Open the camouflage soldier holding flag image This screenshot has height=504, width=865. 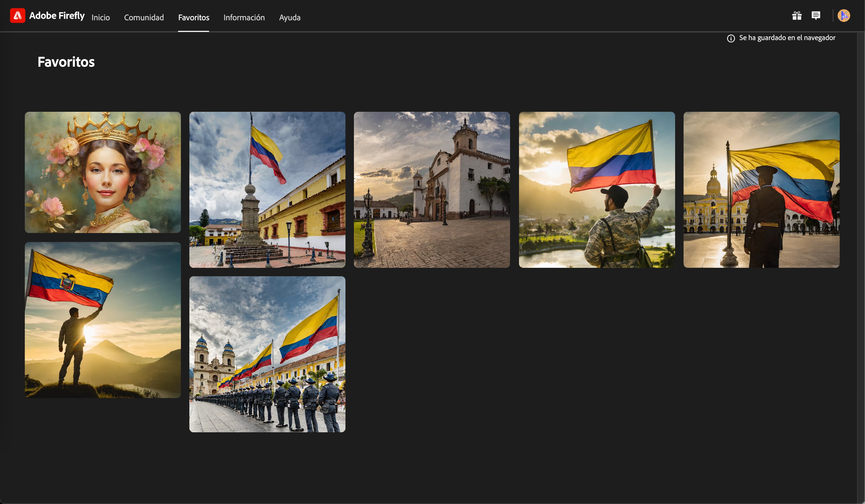[x=597, y=189]
